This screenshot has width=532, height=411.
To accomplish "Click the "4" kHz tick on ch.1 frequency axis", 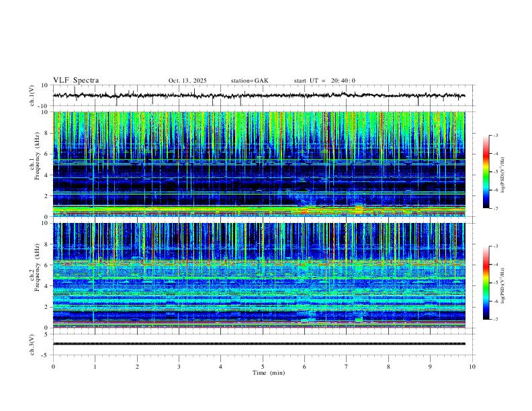I will (46, 175).
